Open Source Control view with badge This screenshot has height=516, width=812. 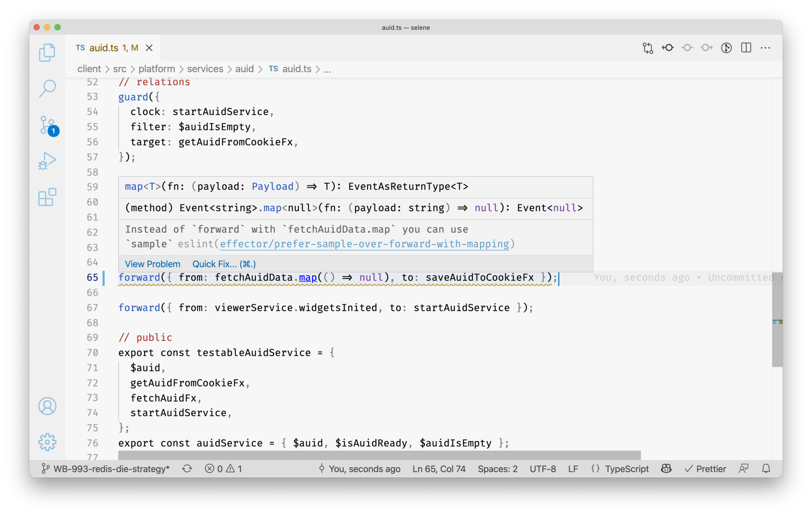click(47, 125)
